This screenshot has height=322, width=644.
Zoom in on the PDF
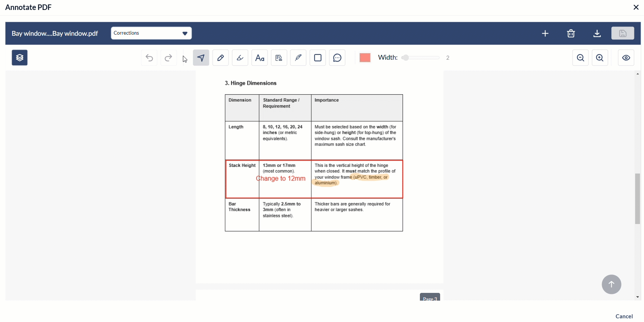point(600,58)
